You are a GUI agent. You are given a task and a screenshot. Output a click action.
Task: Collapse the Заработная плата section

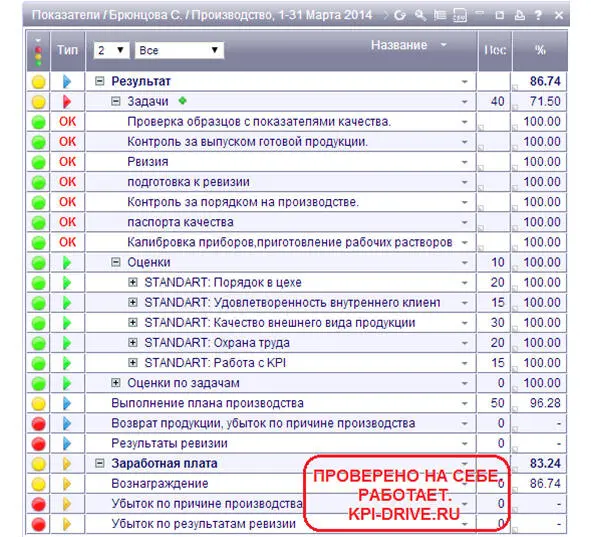pyautogui.click(x=100, y=463)
